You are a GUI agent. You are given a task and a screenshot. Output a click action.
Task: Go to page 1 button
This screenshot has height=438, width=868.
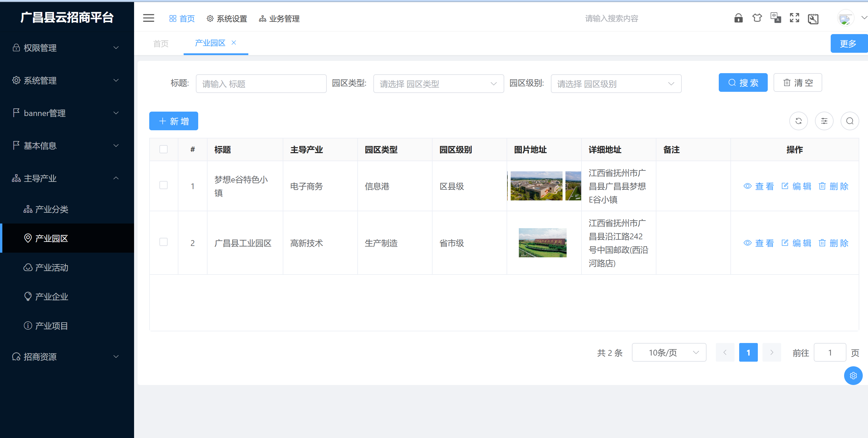(x=748, y=352)
